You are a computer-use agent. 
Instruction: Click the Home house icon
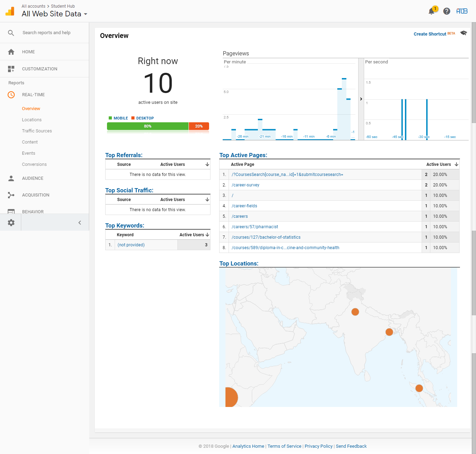pyautogui.click(x=11, y=52)
